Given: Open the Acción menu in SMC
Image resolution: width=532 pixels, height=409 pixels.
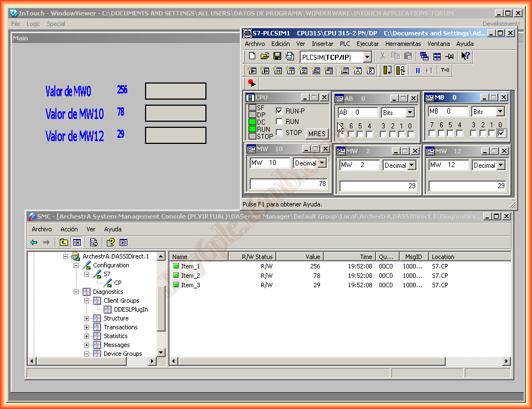Looking at the screenshot, I should (x=69, y=229).
